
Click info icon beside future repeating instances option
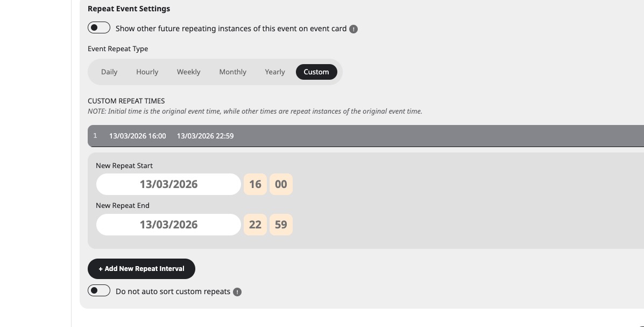353,29
